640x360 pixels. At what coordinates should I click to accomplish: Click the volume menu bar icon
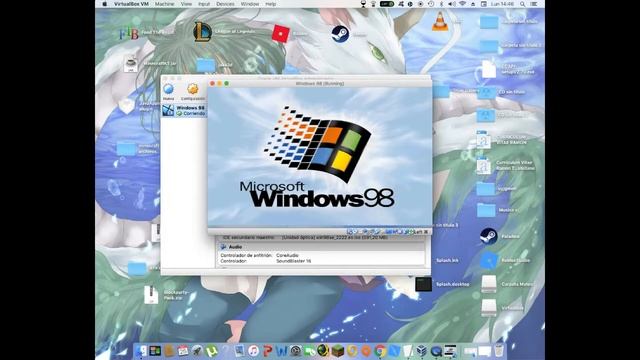point(452,4)
